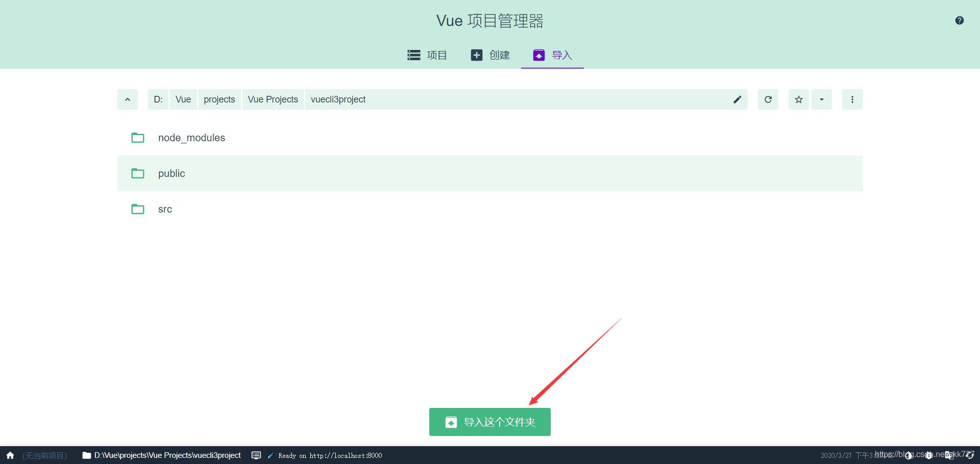
Task: Switch to the 项目 tab
Action: 427,55
